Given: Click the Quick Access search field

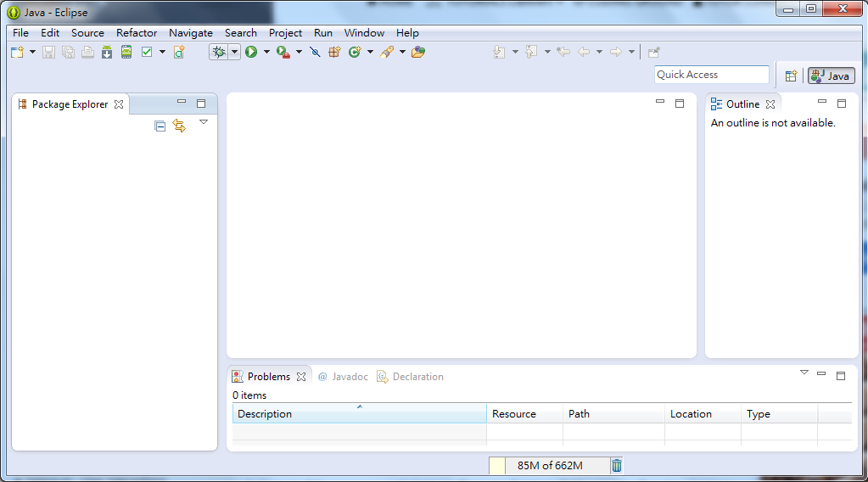Looking at the screenshot, I should tap(711, 75).
